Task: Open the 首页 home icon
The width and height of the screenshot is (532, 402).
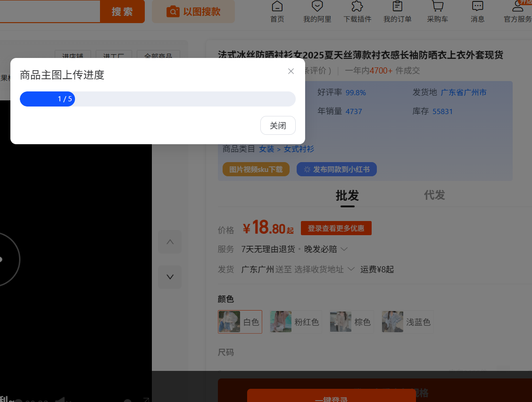Action: click(277, 7)
